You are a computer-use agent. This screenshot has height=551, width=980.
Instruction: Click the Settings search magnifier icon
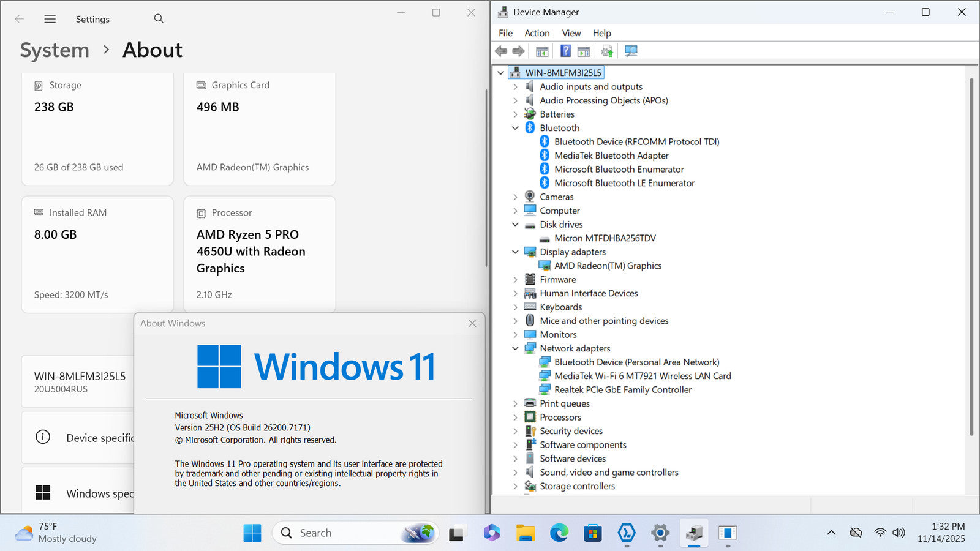click(x=159, y=19)
